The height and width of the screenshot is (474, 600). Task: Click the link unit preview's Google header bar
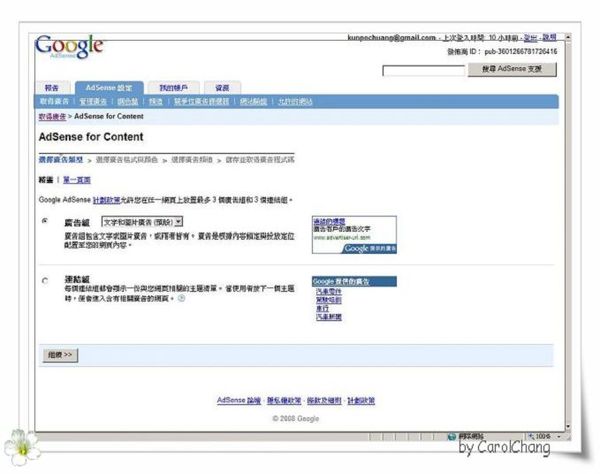pos(354,282)
